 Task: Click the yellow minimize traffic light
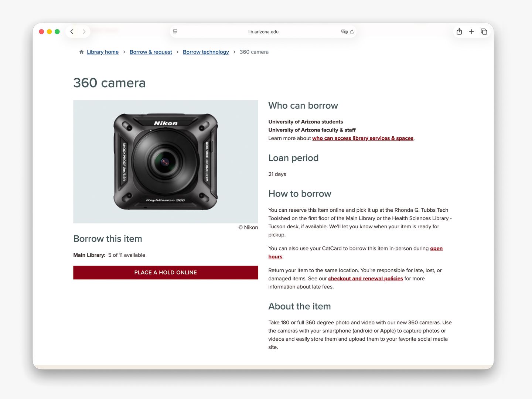[x=49, y=31]
